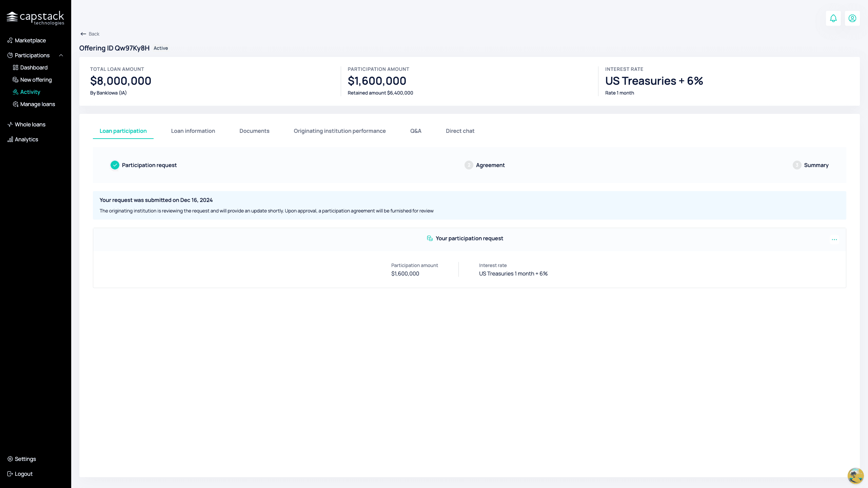Select the Agreement step
868x488 pixels.
(x=485, y=165)
